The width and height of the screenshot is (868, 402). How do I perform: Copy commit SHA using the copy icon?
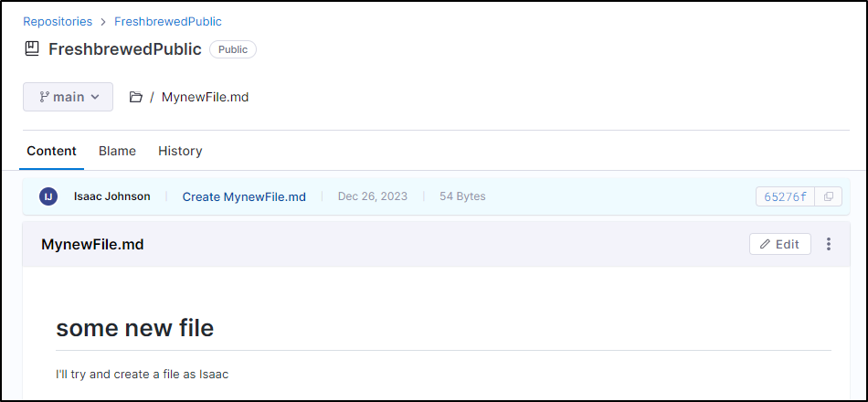828,196
